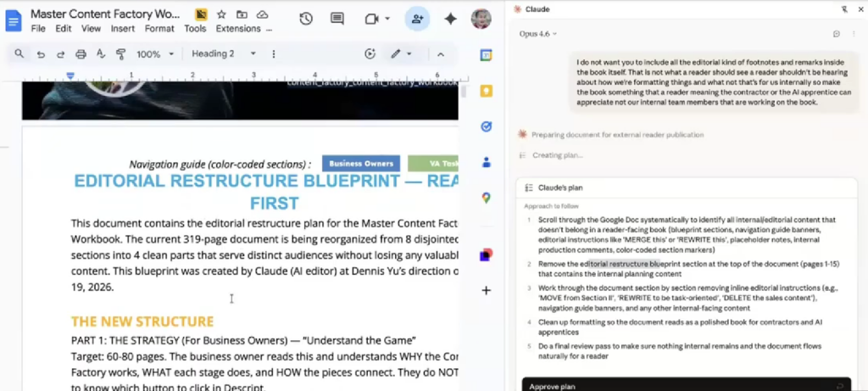This screenshot has width=868, height=391.
Task: Open the comments panel icon
Action: coord(337,20)
